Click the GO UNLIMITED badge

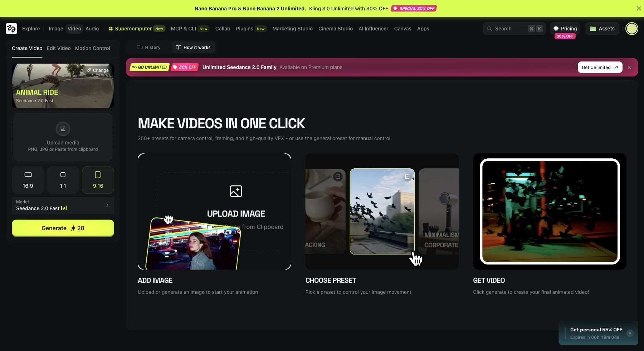pyautogui.click(x=149, y=67)
